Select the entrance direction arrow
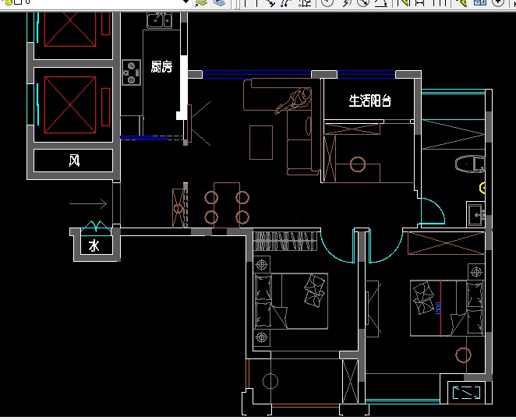Image resolution: width=516 pixels, height=420 pixels. pos(87,204)
